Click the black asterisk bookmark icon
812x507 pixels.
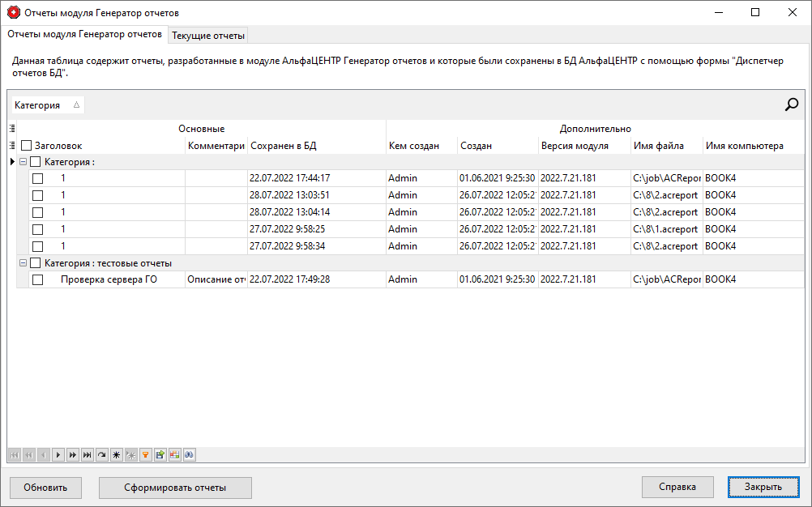point(117,454)
